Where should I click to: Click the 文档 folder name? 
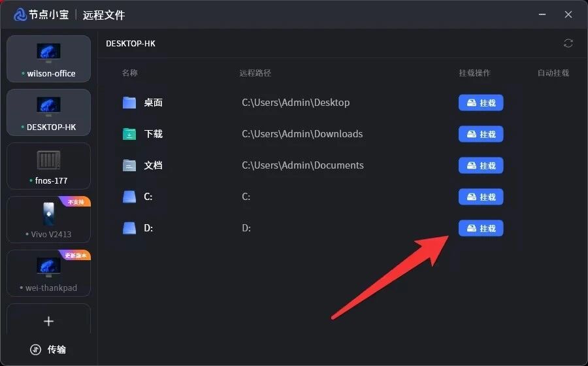tap(153, 165)
